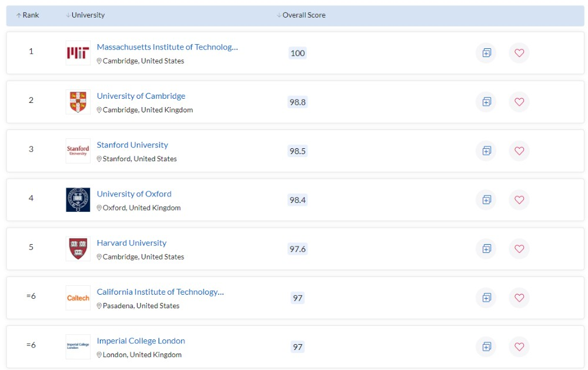The image size is (588, 370).
Task: Favorite Harvard University using heart icon
Action: [519, 249]
